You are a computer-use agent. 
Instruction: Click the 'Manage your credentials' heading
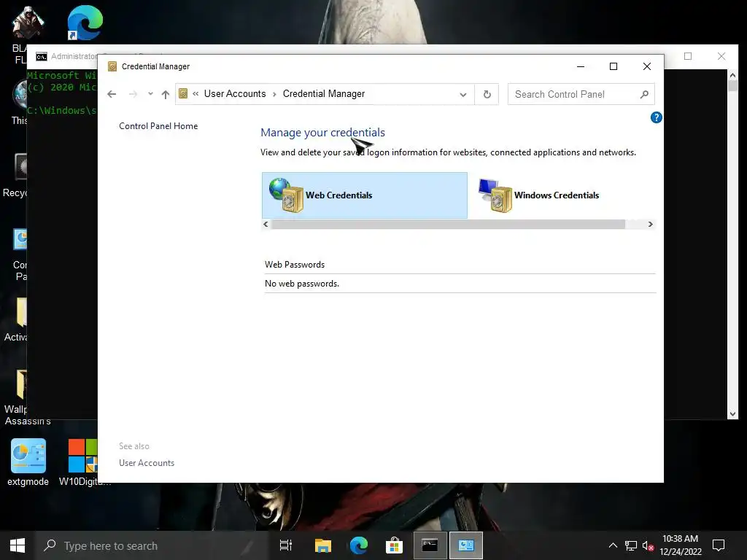click(x=322, y=133)
